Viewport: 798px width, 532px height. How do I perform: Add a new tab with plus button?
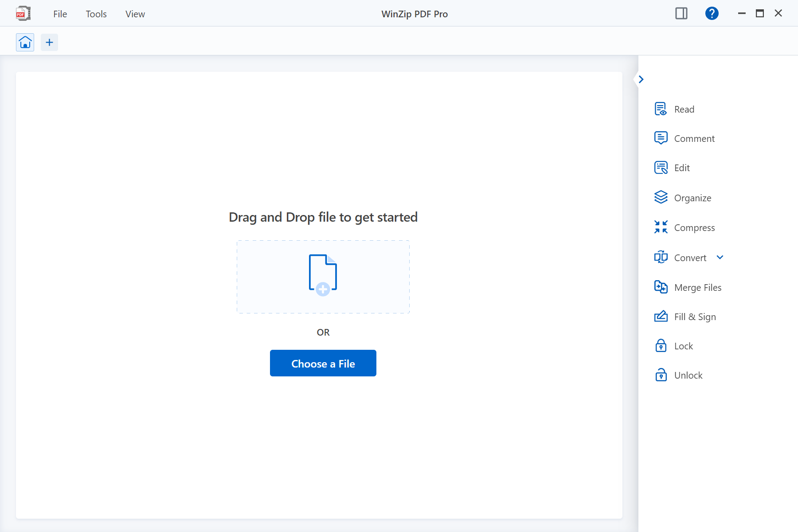(x=50, y=43)
